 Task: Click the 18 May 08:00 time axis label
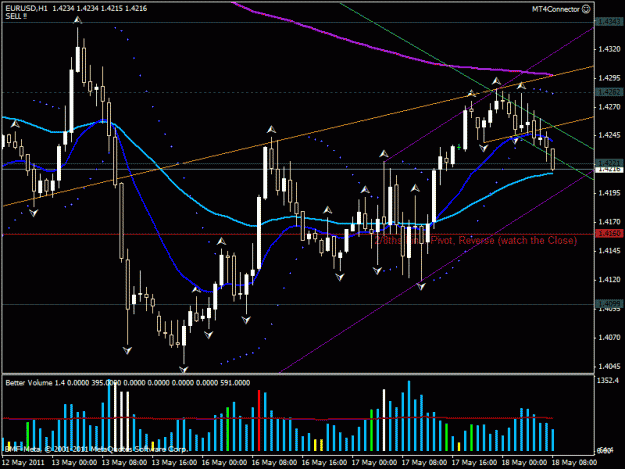coord(574,462)
